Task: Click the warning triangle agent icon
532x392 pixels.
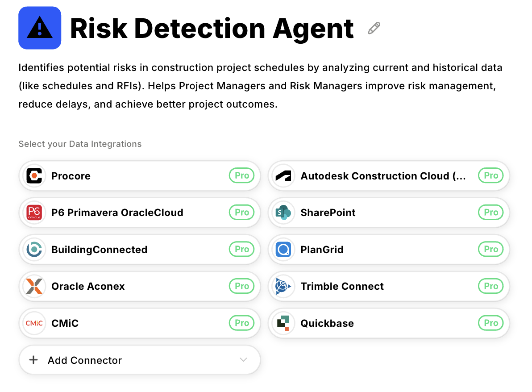Action: coord(39,28)
